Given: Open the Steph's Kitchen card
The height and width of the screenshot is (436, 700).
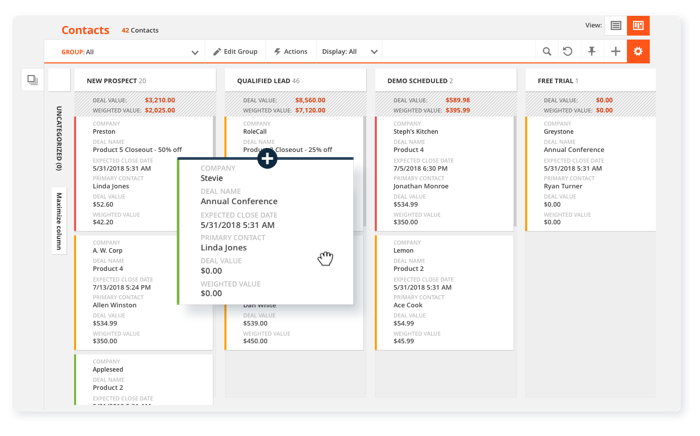Looking at the screenshot, I should point(445,174).
